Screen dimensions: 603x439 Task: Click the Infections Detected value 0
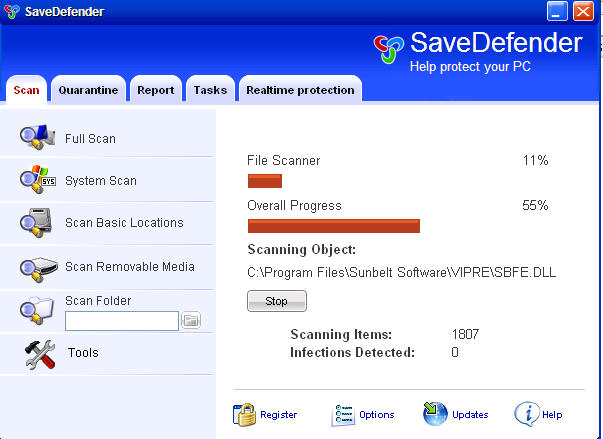point(455,352)
